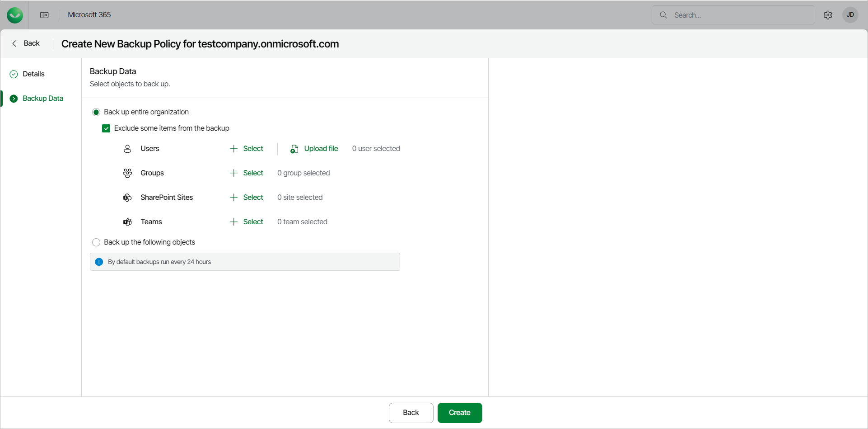This screenshot has height=429, width=868.
Task: Select Back up entire organization radio
Action: 96,112
